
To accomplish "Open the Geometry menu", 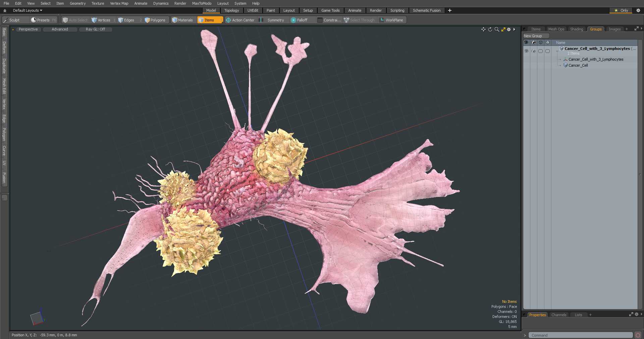I will [77, 3].
